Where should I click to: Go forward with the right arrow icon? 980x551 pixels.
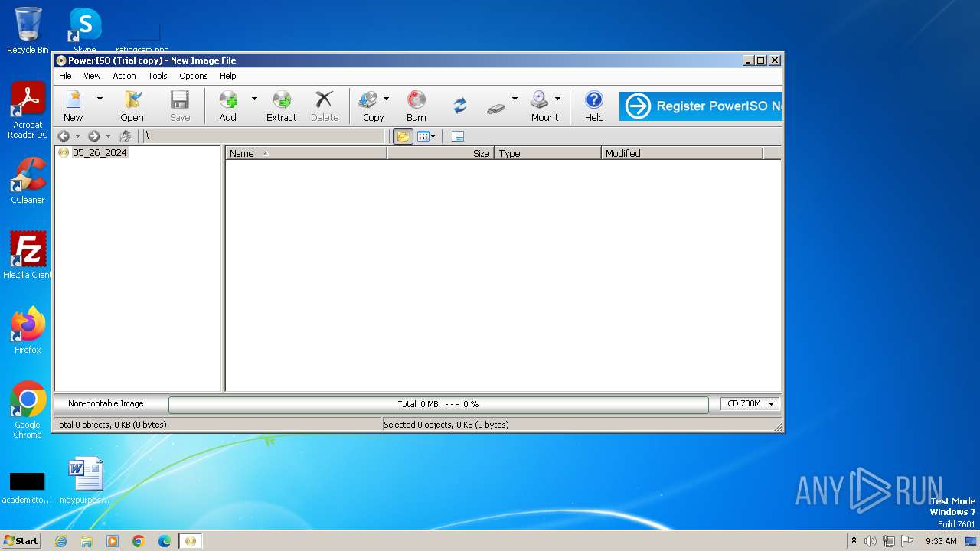click(94, 136)
